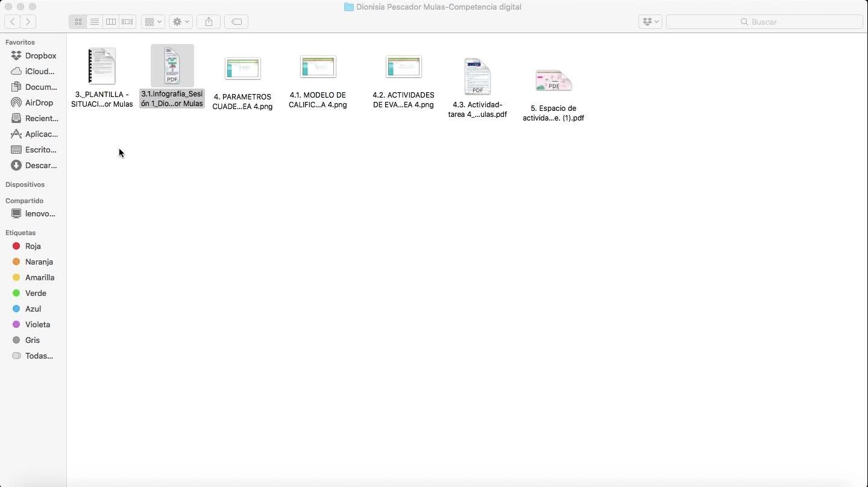Click the Compartido sidebar section header
Image resolution: width=868 pixels, height=487 pixels.
click(24, 201)
